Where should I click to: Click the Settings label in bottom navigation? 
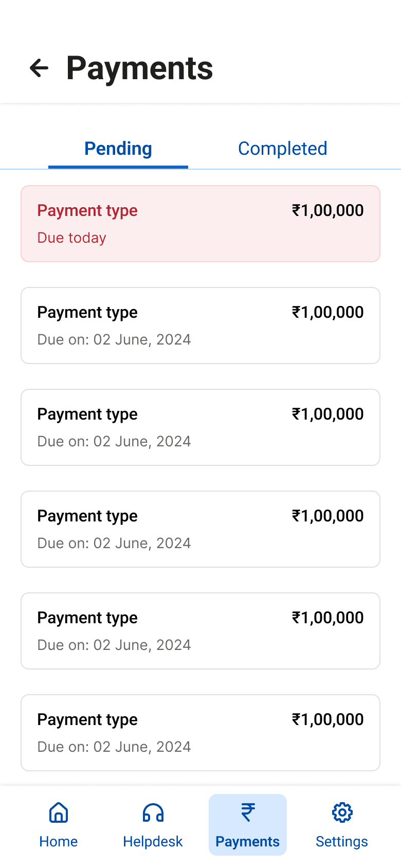tap(342, 842)
